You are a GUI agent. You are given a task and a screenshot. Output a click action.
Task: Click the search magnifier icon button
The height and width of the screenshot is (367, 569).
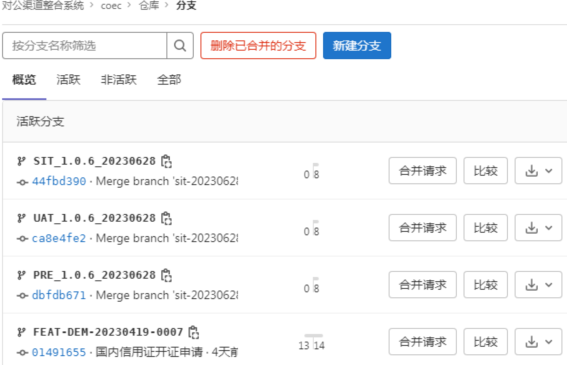(x=180, y=46)
